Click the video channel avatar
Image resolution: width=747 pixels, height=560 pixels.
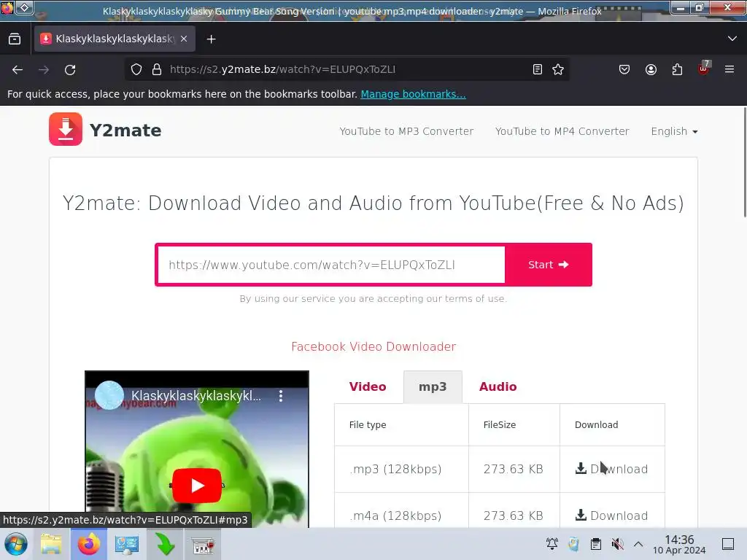click(x=109, y=395)
